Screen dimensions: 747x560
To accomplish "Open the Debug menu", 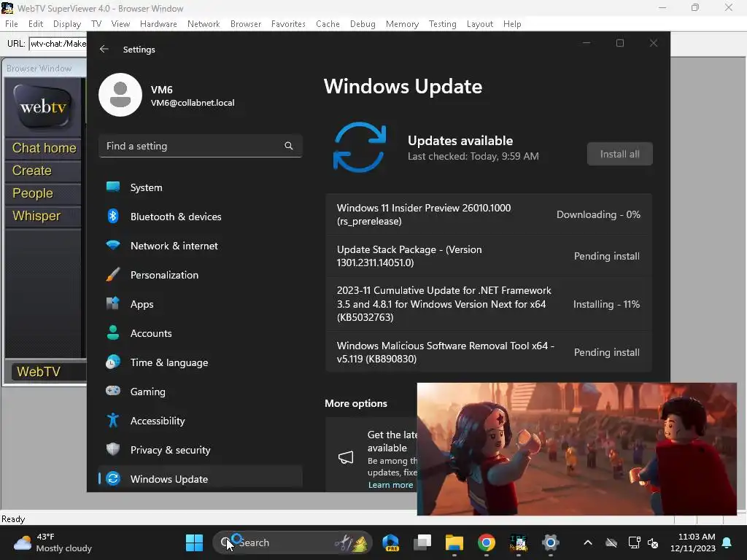I will click(363, 24).
